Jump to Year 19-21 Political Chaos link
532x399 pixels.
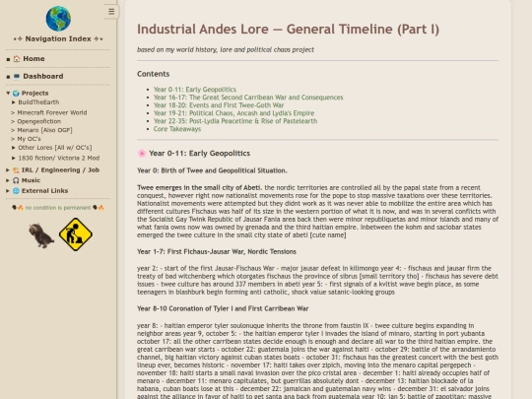tap(233, 113)
